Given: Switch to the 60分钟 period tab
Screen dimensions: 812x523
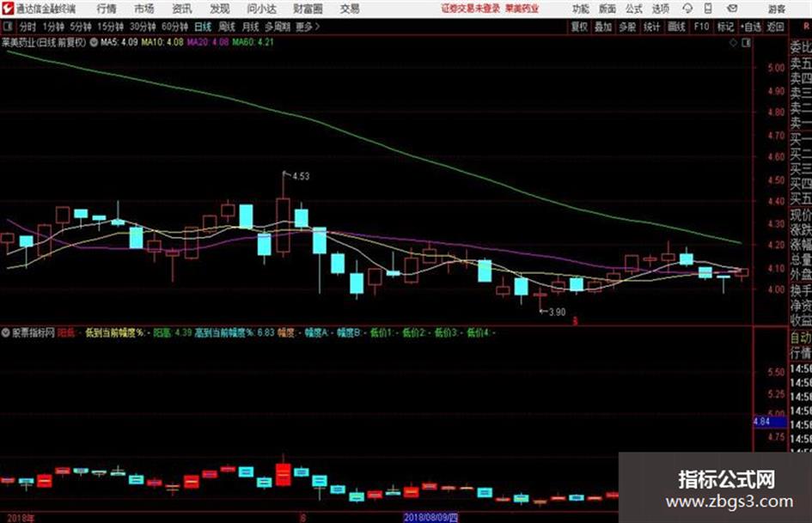Looking at the screenshot, I should (x=175, y=27).
